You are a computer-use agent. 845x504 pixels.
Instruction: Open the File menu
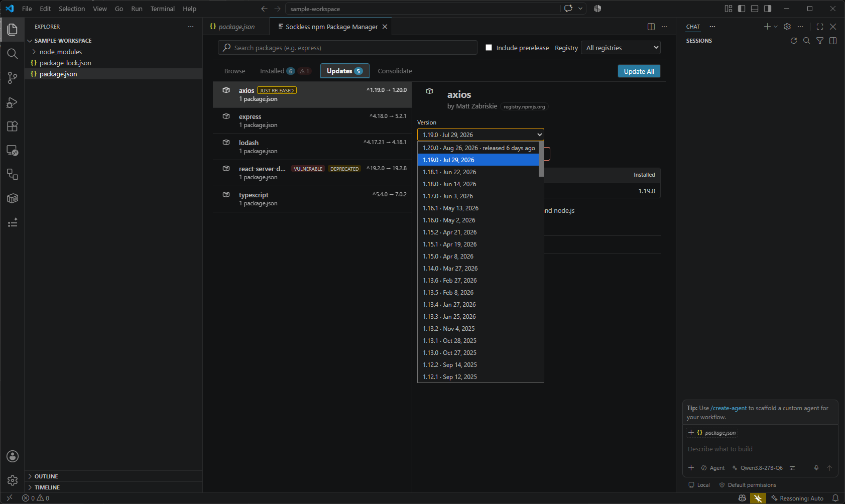27,9
